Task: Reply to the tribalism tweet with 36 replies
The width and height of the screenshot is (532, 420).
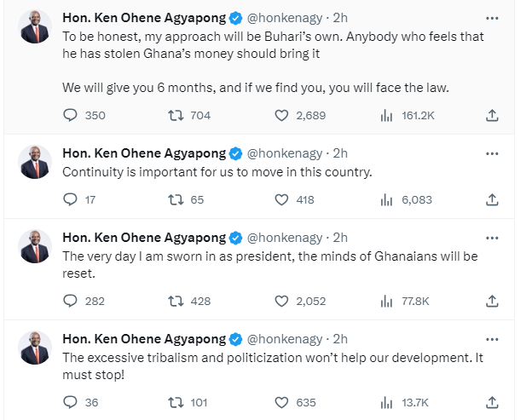Action: (x=72, y=402)
